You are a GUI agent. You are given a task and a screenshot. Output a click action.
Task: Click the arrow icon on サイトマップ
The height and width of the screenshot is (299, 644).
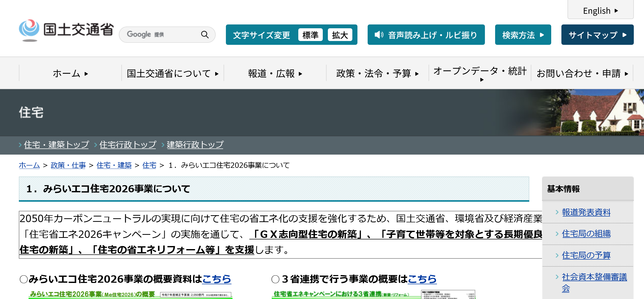624,35
